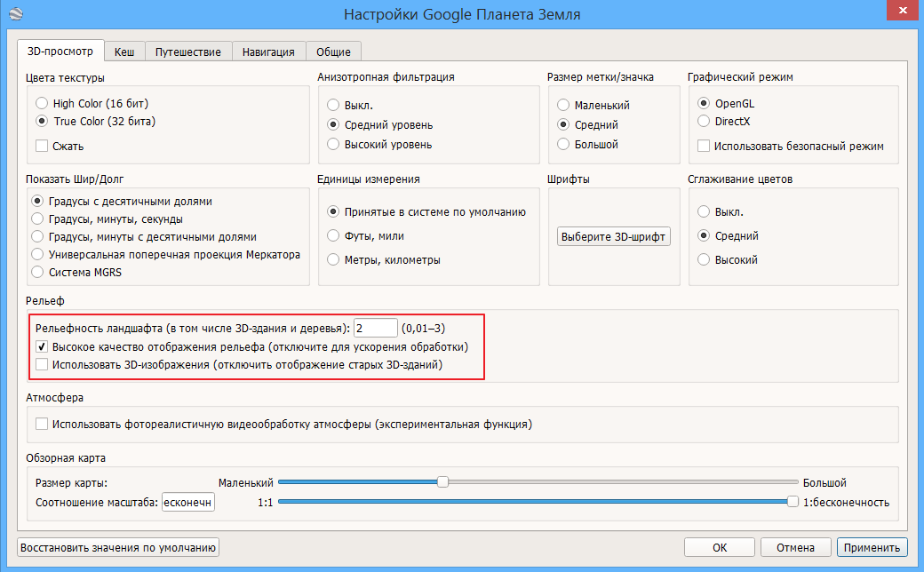Switch to the Кеш tab
924x572 pixels.
[124, 52]
